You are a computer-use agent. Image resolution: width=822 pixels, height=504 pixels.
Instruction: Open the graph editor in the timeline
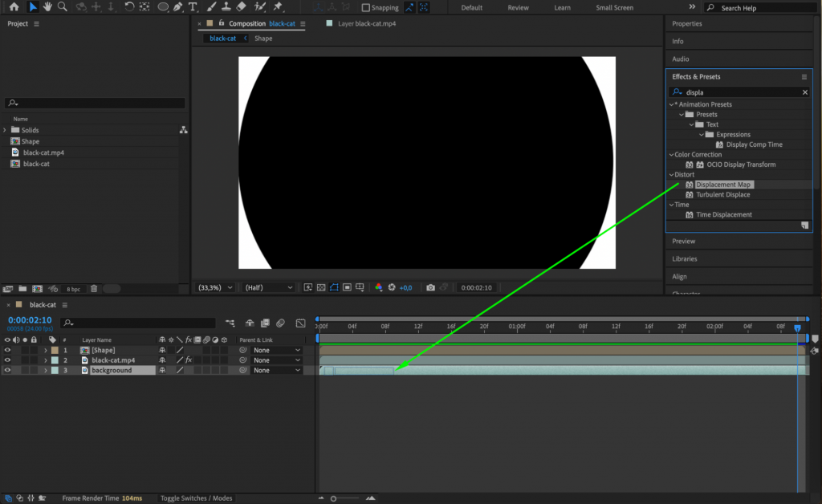pos(300,323)
